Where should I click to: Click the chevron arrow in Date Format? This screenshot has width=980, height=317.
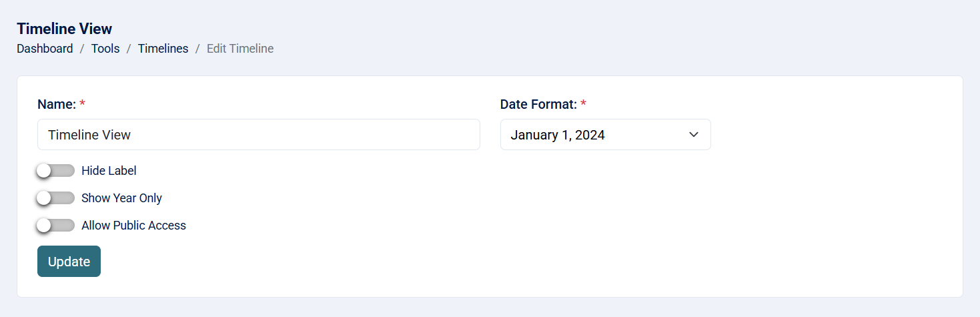click(x=693, y=135)
